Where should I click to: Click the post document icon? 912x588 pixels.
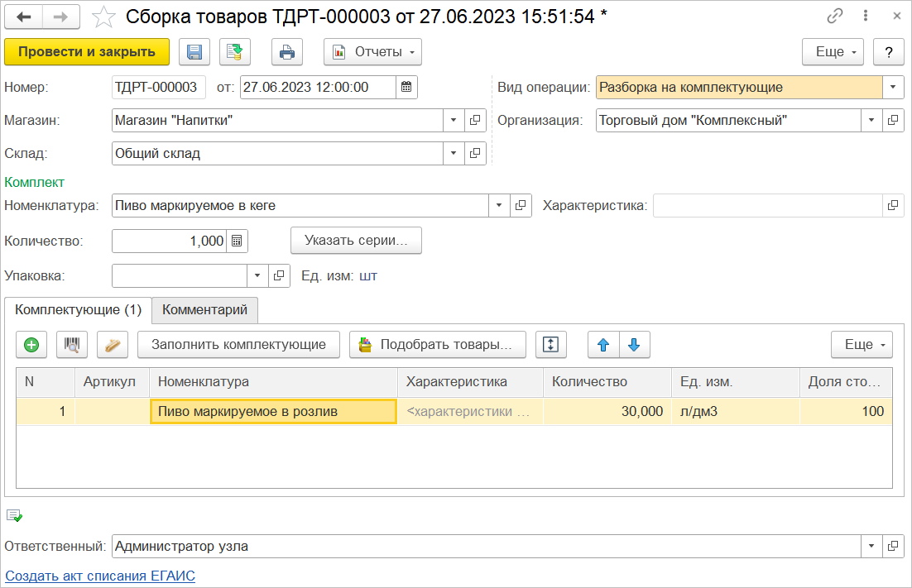click(235, 52)
